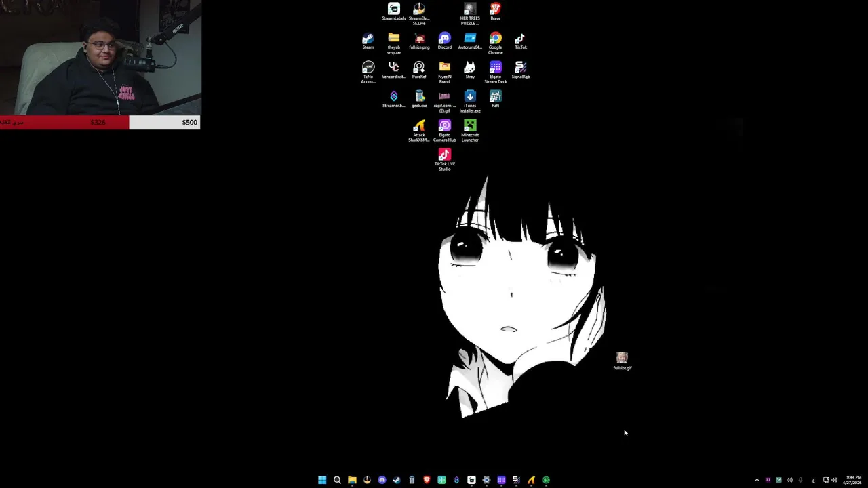Screen dimensions: 868x488
Task: Select the Vencord Installer icon
Action: (x=393, y=70)
